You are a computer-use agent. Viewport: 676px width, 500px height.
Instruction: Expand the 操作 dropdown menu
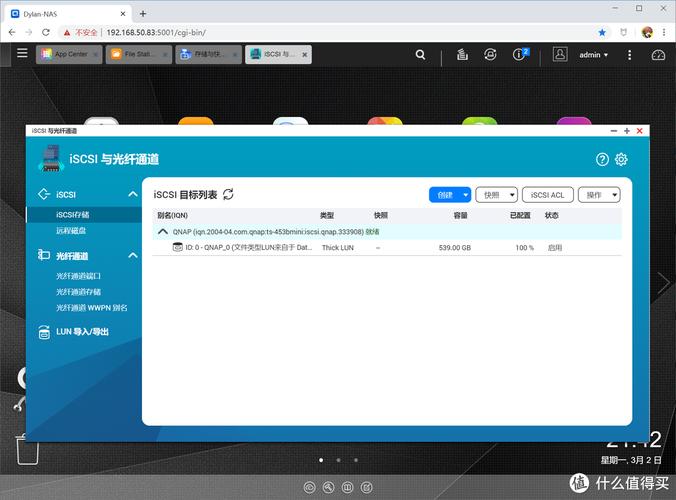(599, 195)
